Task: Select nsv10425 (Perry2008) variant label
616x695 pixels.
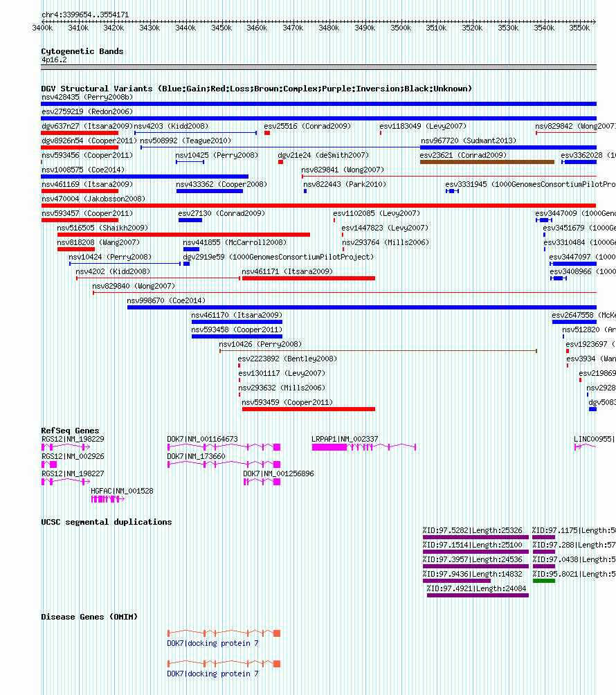Action: click(x=217, y=156)
